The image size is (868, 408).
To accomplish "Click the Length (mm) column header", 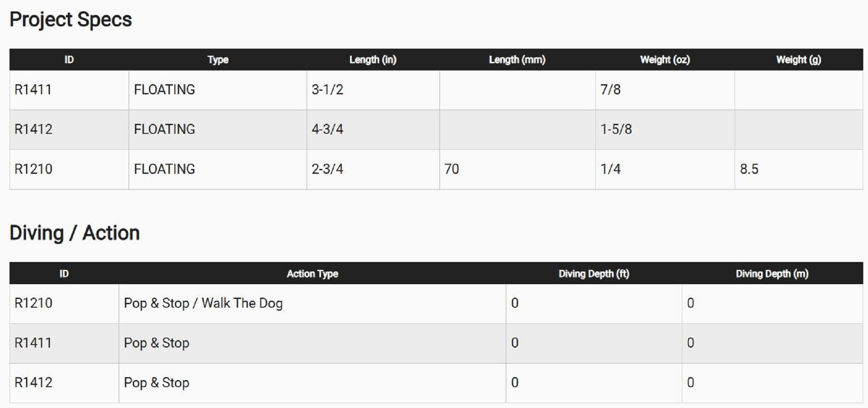I will coord(517,60).
